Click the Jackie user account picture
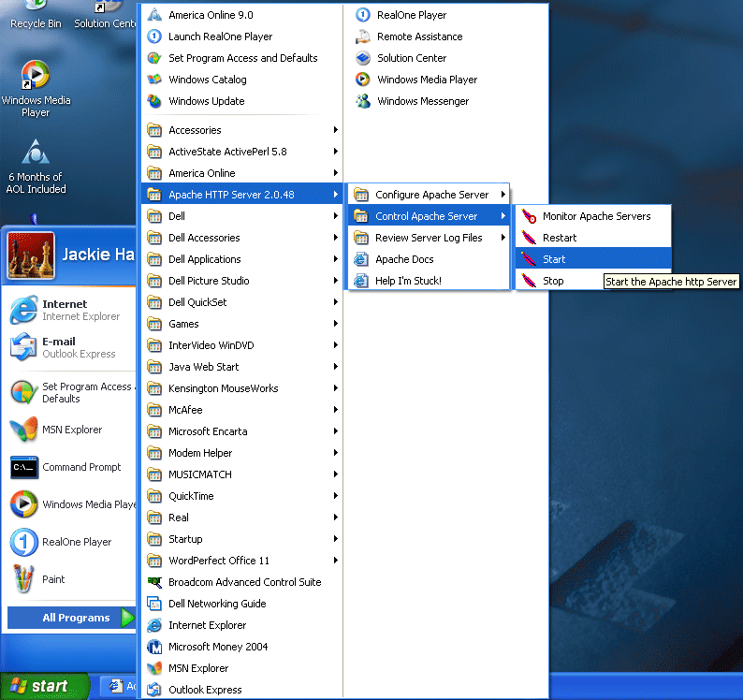The width and height of the screenshot is (743, 700). [x=31, y=255]
